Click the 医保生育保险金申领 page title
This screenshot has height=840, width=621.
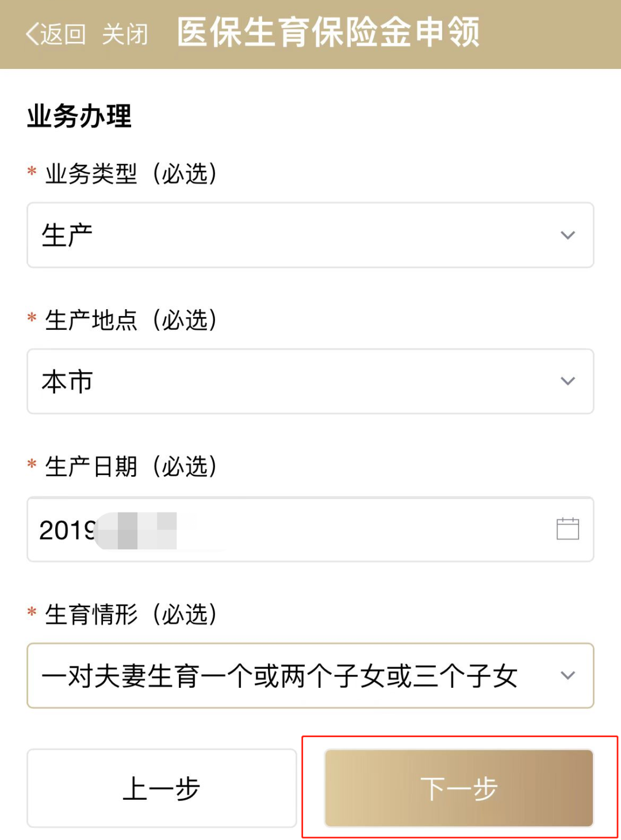pos(328,32)
